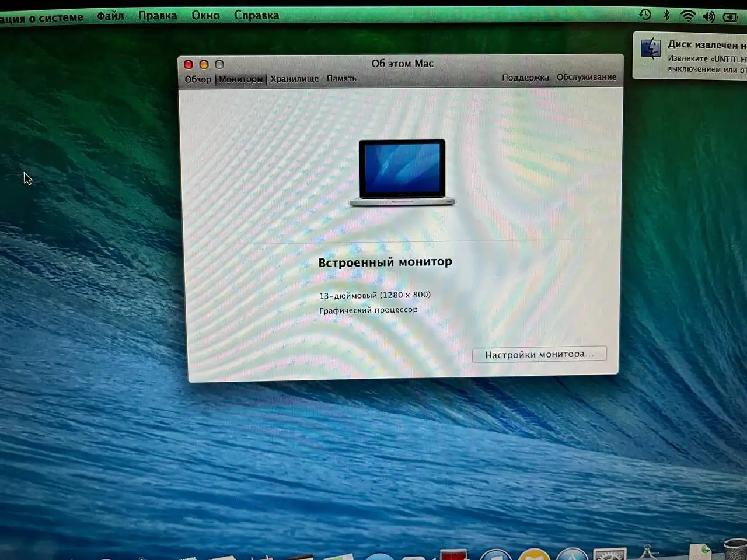The width and height of the screenshot is (747, 560).
Task: Click the Поддержка link
Action: [525, 77]
